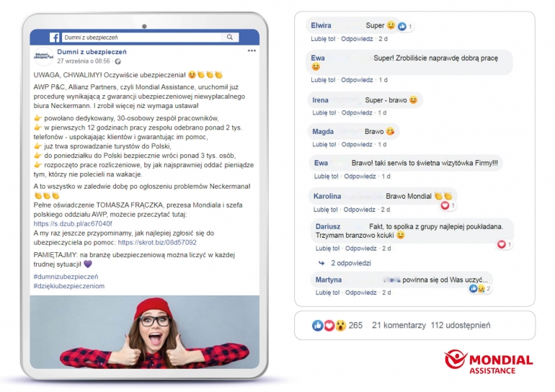
Task: Click Lubię to! under Elwira's comment
Action: click(x=323, y=39)
